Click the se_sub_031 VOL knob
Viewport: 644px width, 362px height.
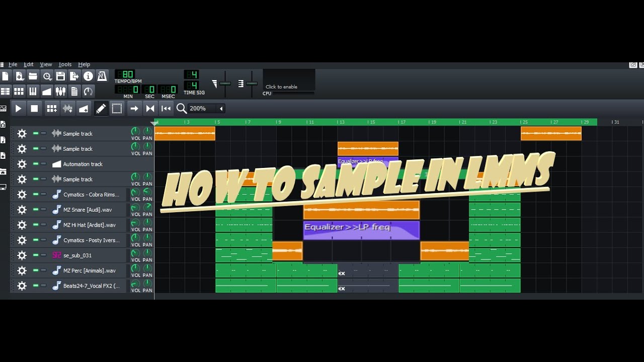point(135,253)
